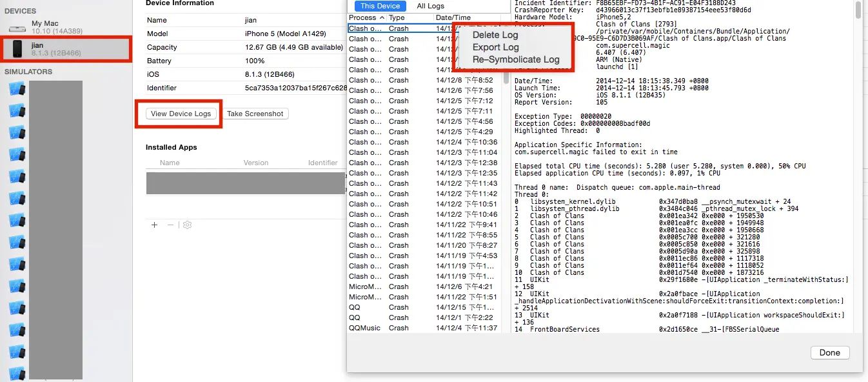
Task: Click the Model value iPhone 5 (Model A1429)
Action: (x=286, y=34)
